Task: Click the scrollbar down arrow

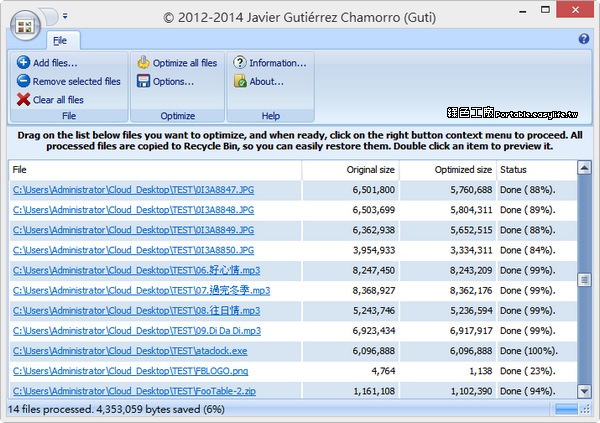Action: point(584,391)
